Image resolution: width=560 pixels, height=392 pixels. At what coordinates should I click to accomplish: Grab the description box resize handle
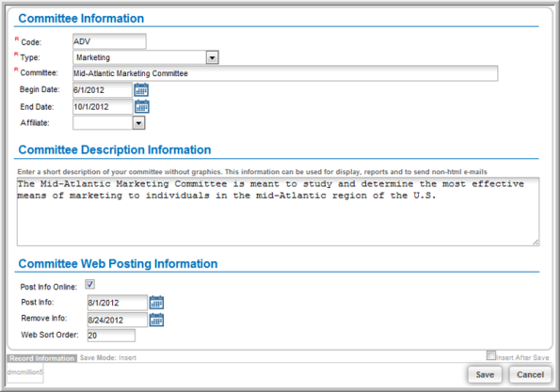click(536, 243)
